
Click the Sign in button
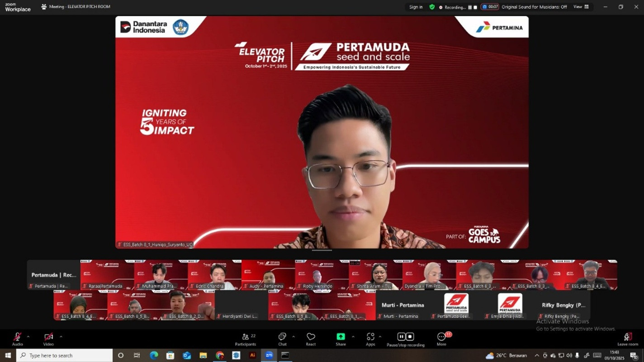coord(415,7)
